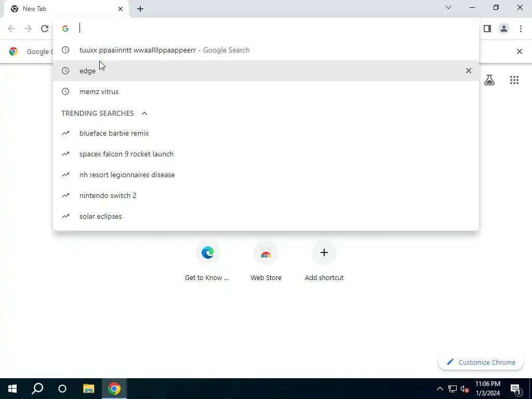
Task: Open the Web Store shortcut
Action: click(266, 262)
